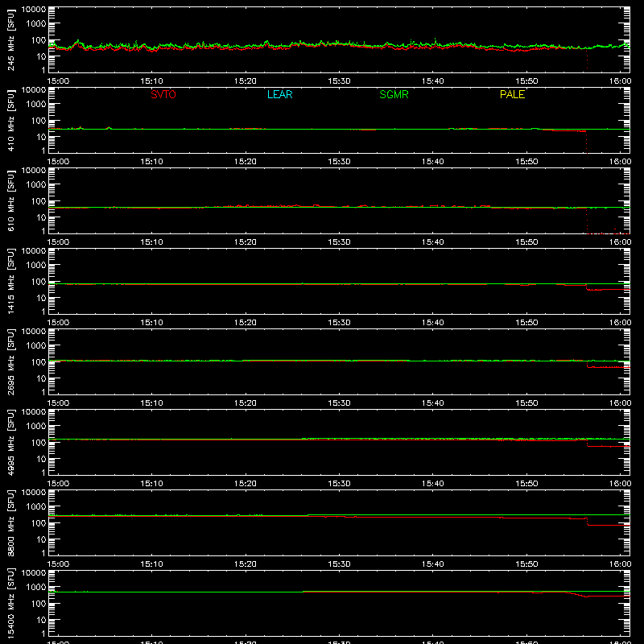
Task: Click the 100 value on 2695 MHz axis
Action: tap(39, 362)
